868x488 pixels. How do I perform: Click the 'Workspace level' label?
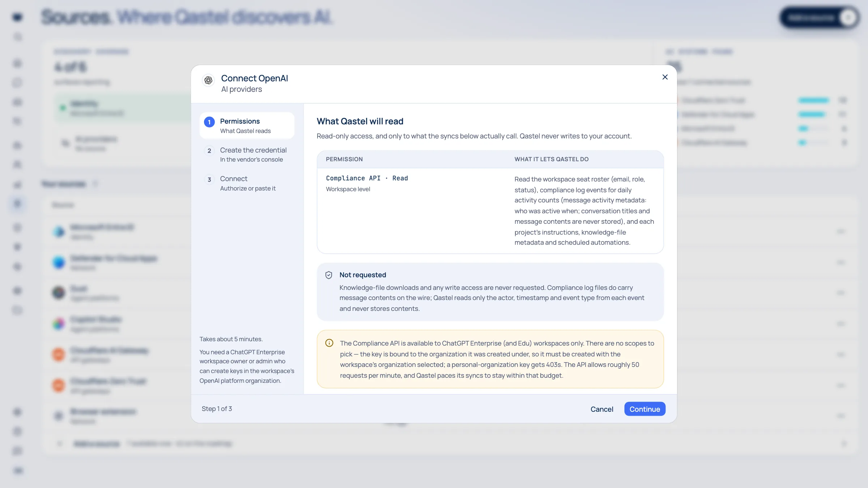tap(348, 189)
